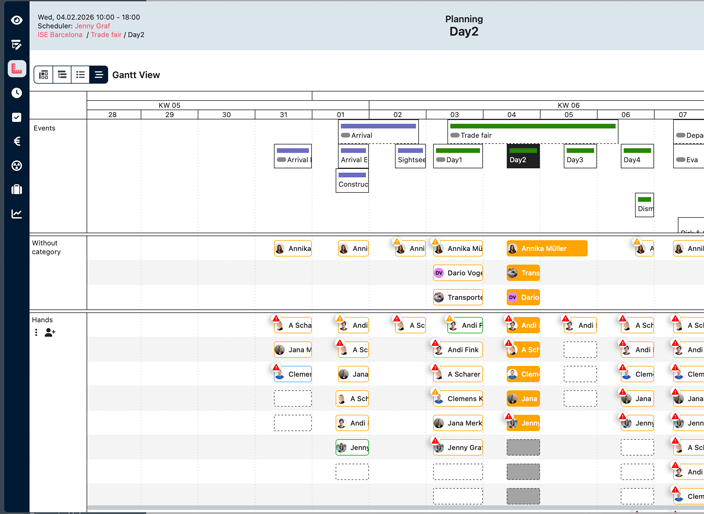Open the suitcase icon in sidebar
Screen dimensions: 704x514
pos(16,189)
